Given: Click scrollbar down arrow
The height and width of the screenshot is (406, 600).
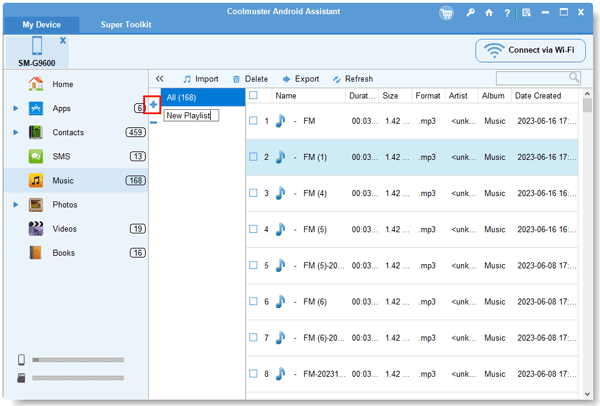Looking at the screenshot, I should click(x=587, y=394).
